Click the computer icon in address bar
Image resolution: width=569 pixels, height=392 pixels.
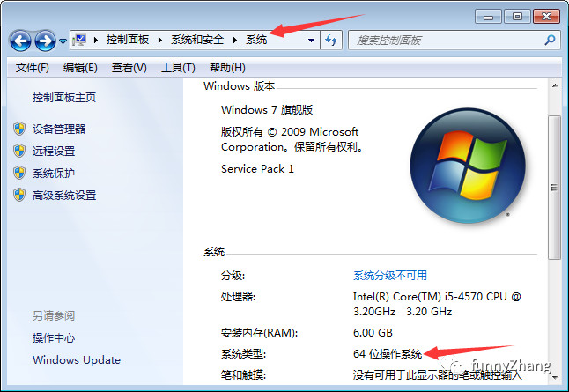coord(79,40)
